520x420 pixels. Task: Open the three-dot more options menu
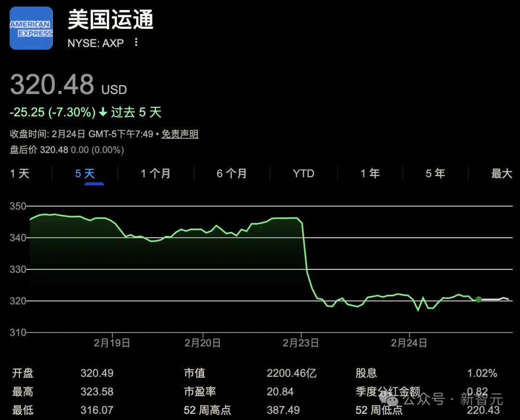[x=136, y=43]
